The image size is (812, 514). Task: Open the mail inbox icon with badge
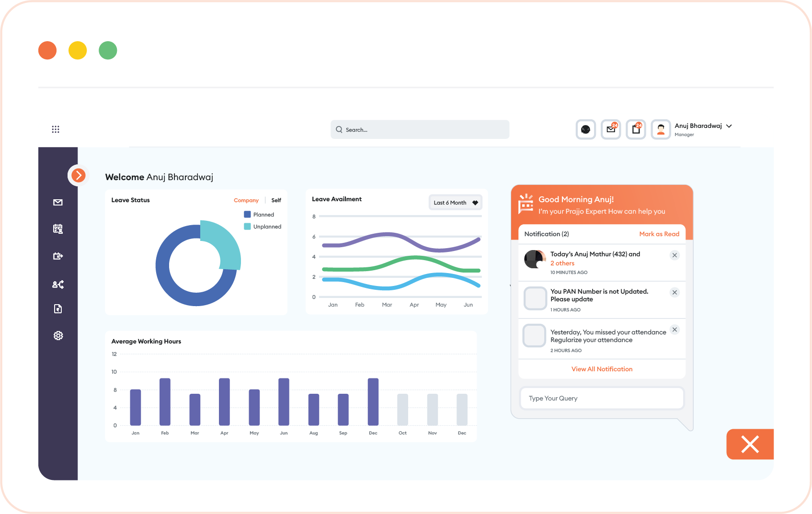coord(611,129)
